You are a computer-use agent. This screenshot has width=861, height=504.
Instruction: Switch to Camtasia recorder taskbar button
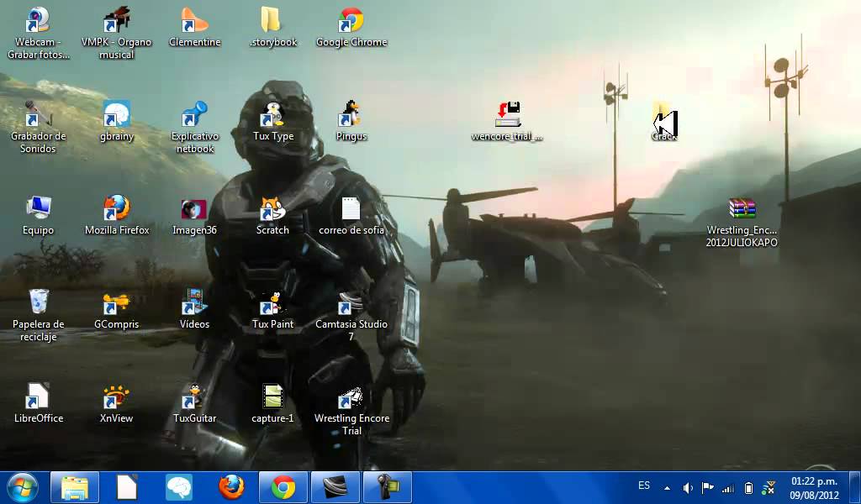(388, 487)
